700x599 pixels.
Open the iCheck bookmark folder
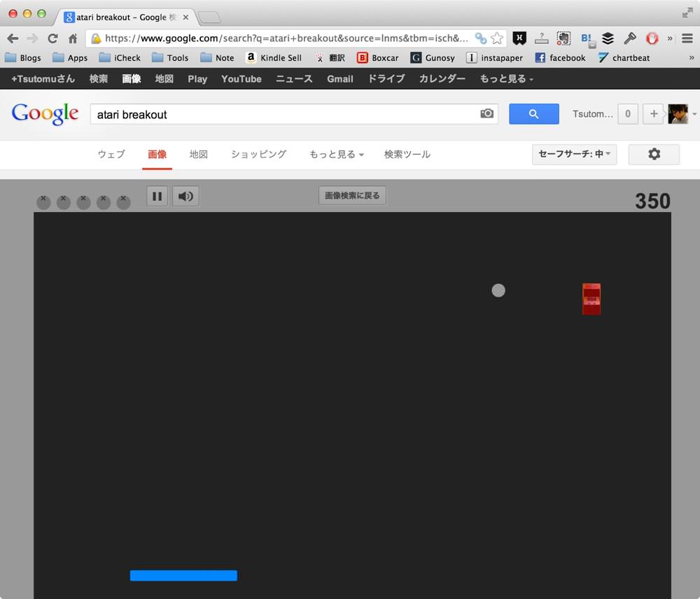[x=120, y=57]
